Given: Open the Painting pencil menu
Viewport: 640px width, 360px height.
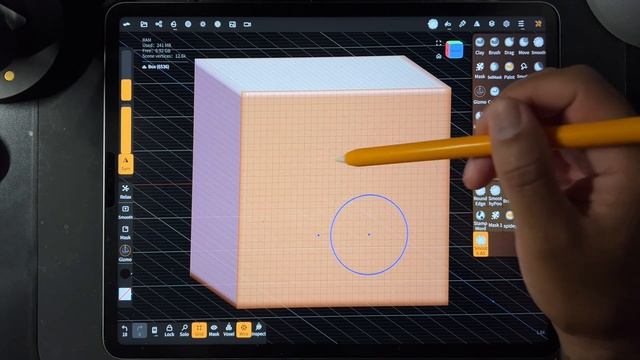Looking at the screenshot, I should (x=462, y=24).
